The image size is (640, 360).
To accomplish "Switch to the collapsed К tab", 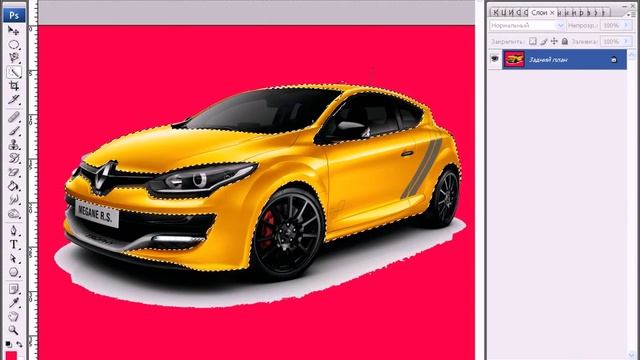I will click(x=496, y=13).
